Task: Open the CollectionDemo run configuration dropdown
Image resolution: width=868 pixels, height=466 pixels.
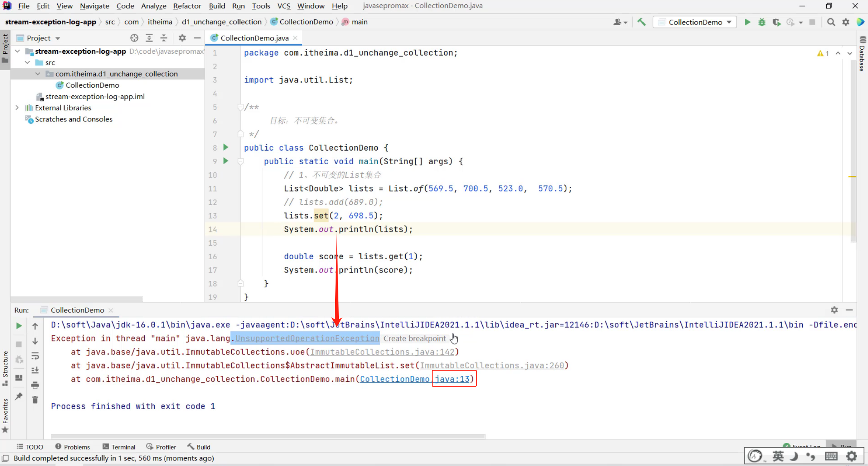Action: point(696,22)
